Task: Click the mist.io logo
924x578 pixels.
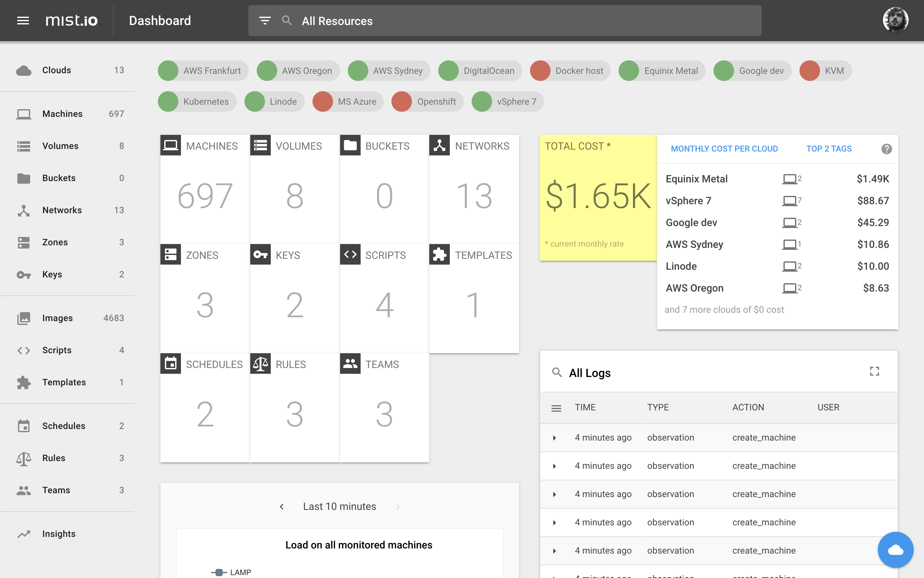Action: (x=72, y=21)
